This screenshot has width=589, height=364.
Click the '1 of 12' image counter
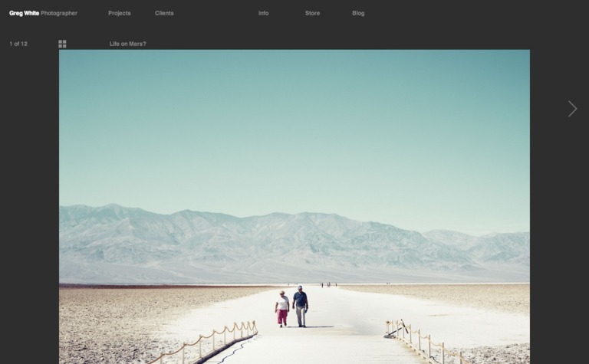[18, 44]
